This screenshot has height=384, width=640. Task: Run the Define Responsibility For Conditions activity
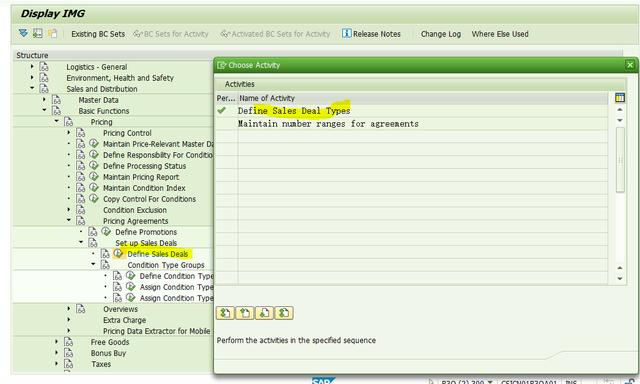coord(94,155)
